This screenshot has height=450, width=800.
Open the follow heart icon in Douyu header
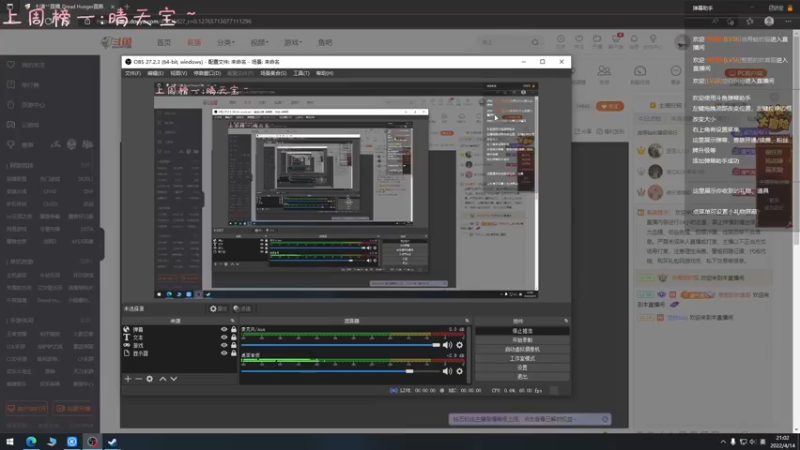[579, 41]
